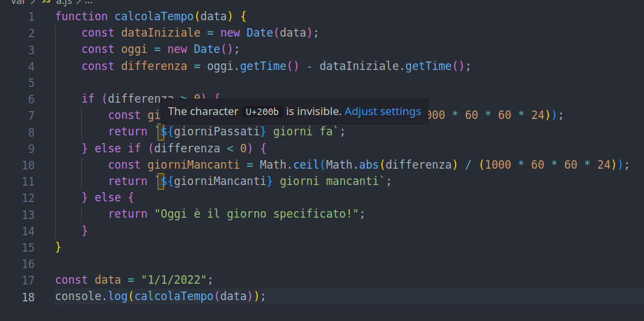This screenshot has height=321, width=644.
Task: Click the U+200b code in the tooltip
Action: [x=262, y=112]
